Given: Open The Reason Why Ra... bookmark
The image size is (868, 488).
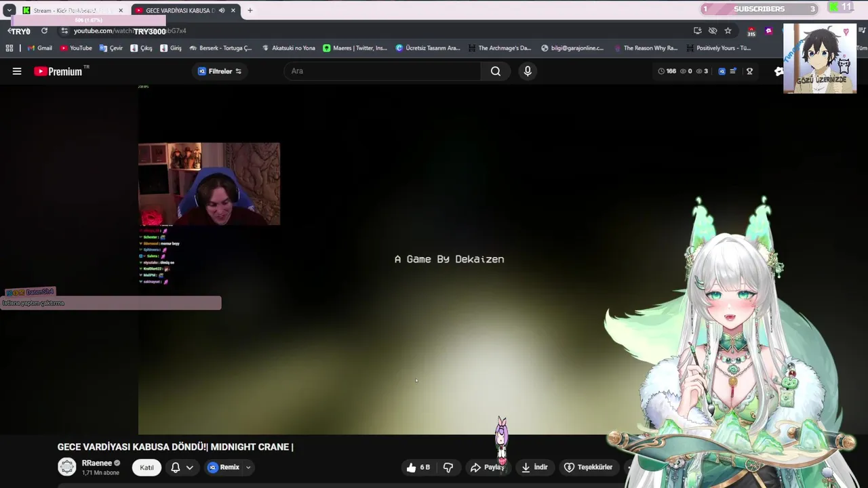Looking at the screenshot, I should point(645,48).
